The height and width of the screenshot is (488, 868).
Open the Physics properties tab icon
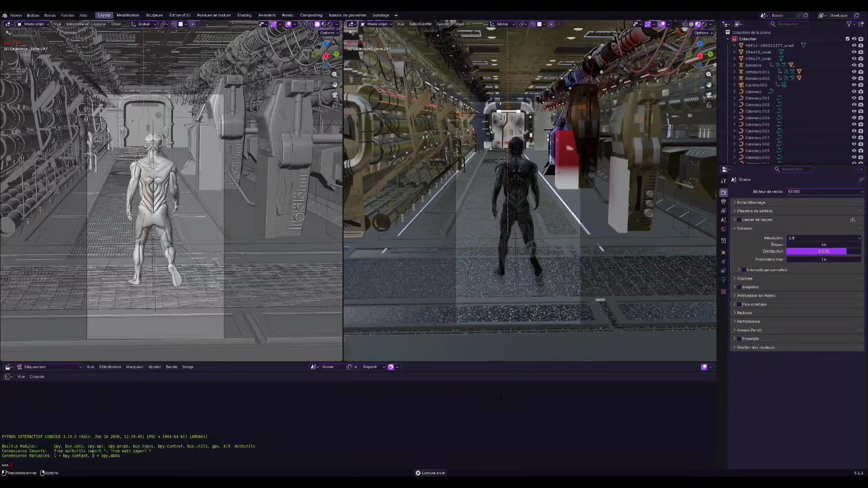(723, 262)
